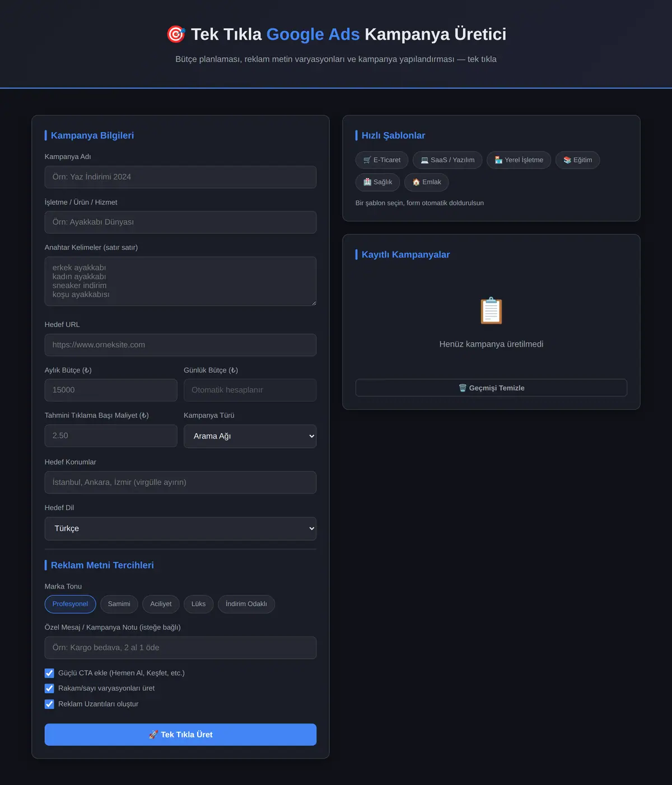Select the E-Ticaret template chip
This screenshot has height=785, width=672.
click(x=382, y=160)
